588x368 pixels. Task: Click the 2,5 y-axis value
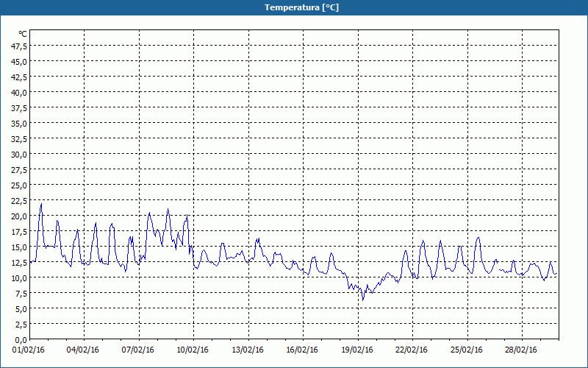(x=21, y=324)
